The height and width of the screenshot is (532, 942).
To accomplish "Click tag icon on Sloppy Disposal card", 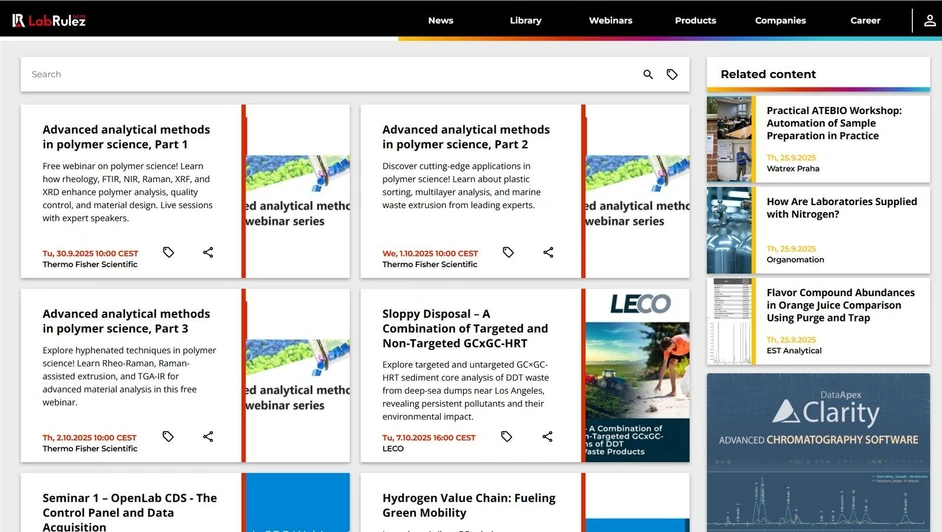I will tap(506, 437).
